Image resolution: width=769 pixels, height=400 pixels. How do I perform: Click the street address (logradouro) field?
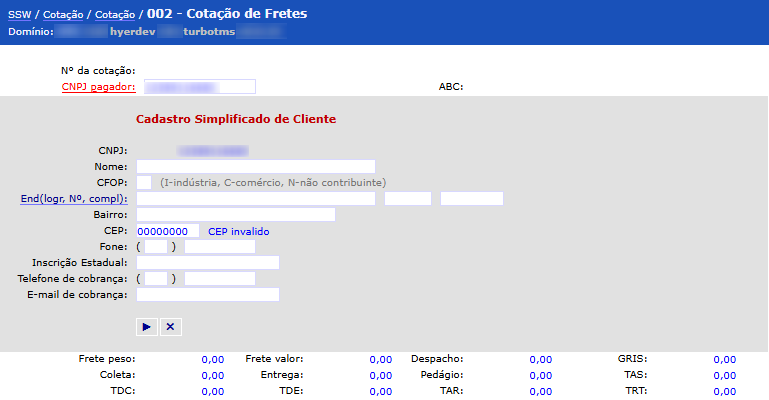255,199
